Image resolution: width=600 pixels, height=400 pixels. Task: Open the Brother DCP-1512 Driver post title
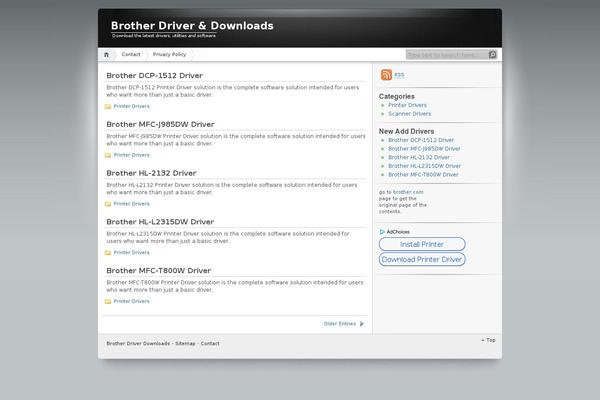pos(155,75)
